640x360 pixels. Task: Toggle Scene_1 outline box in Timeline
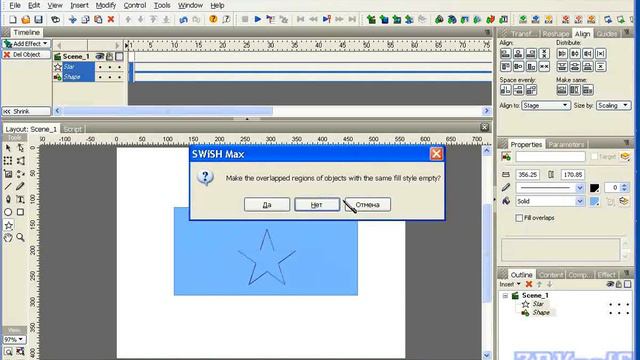coord(119,56)
